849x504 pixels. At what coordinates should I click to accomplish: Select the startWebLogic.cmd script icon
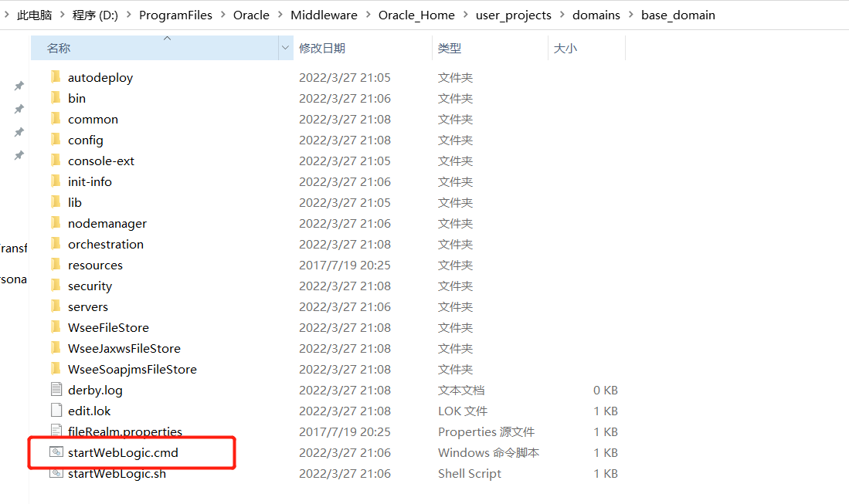(x=56, y=452)
